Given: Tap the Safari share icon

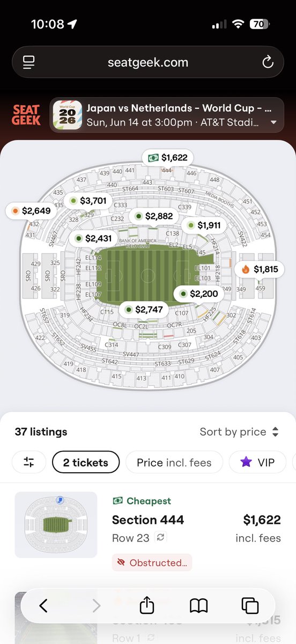Looking at the screenshot, I should pos(147,606).
